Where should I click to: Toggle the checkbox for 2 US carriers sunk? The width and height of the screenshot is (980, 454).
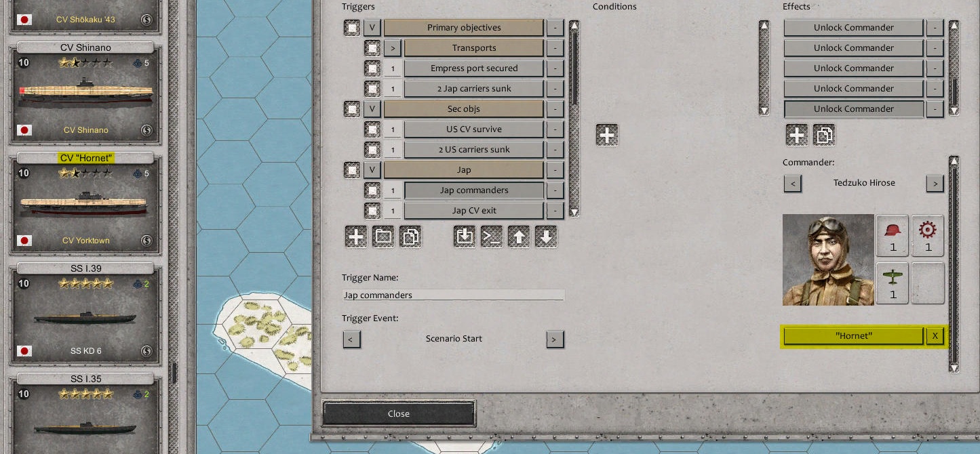(x=372, y=150)
